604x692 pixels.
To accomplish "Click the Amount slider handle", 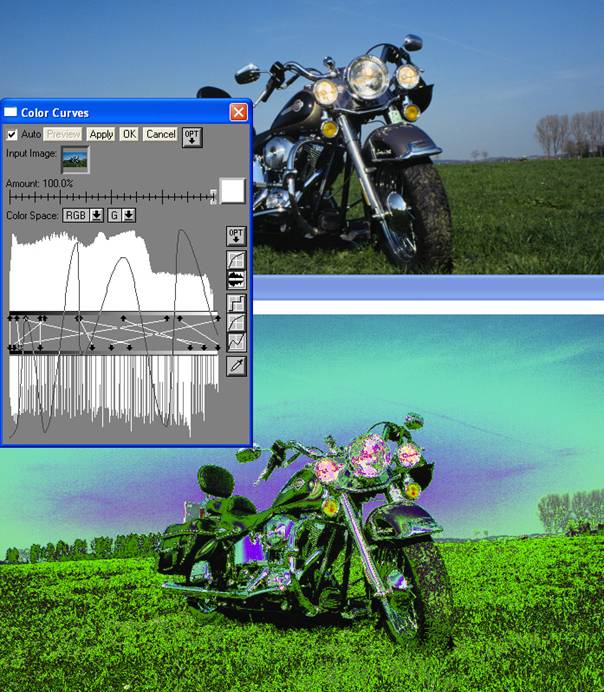I will (213, 197).
